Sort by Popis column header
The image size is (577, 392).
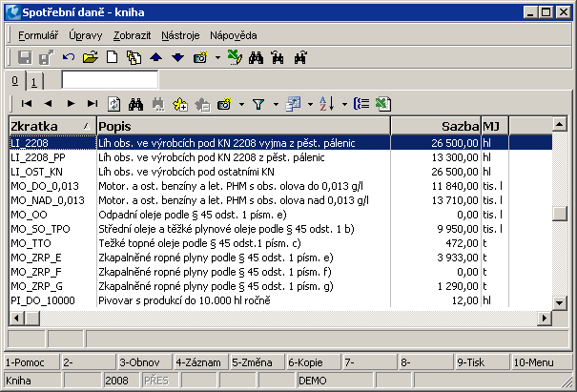click(x=243, y=126)
